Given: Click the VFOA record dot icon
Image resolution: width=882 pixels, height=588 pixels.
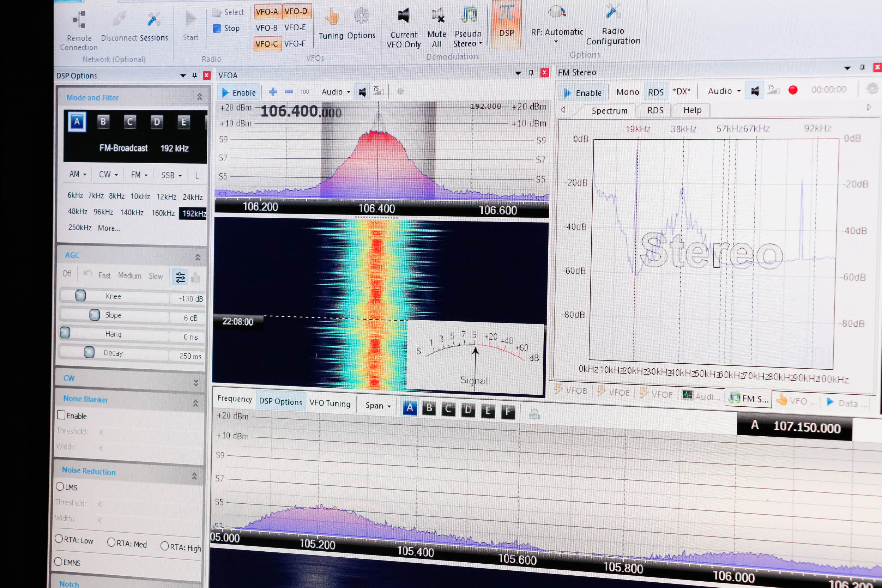Looking at the screenshot, I should tap(400, 91).
